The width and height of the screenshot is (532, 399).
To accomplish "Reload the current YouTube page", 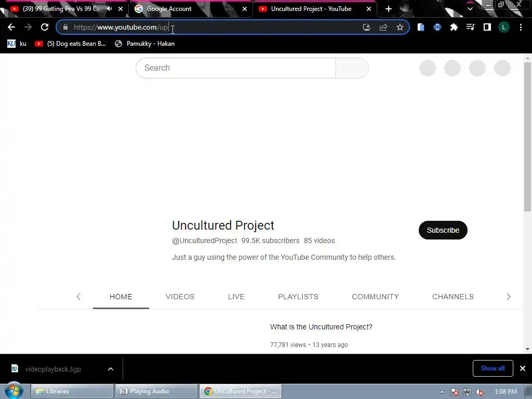I will tap(45, 27).
